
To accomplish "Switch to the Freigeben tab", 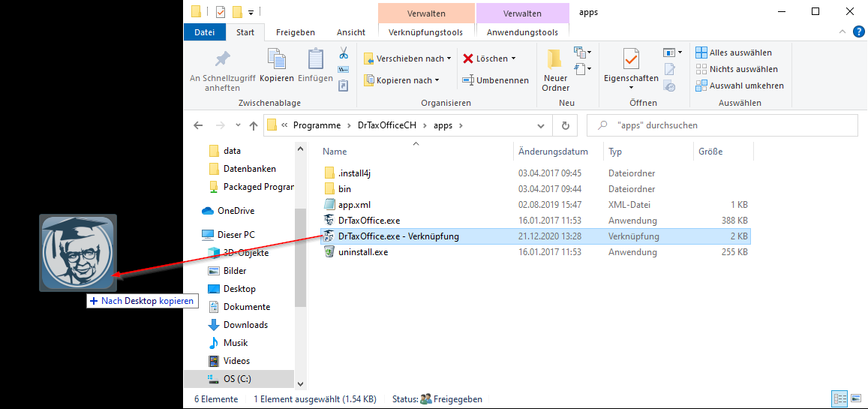I will 296,33.
